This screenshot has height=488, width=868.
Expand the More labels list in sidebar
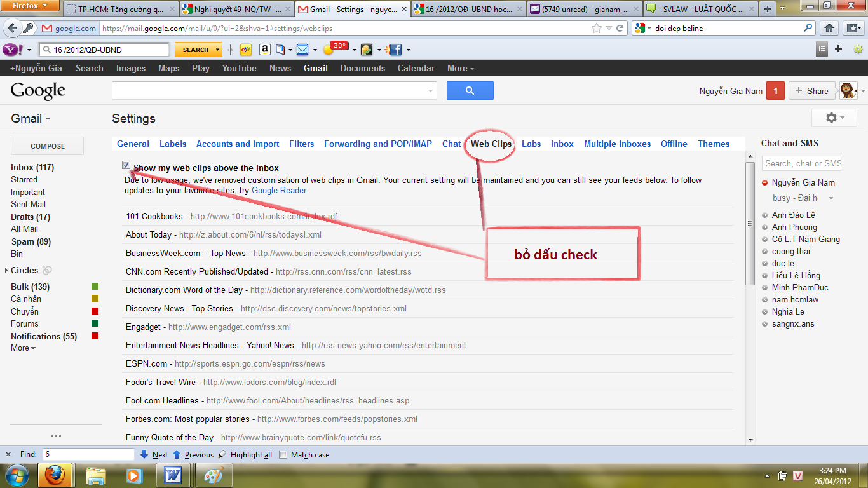(x=24, y=348)
